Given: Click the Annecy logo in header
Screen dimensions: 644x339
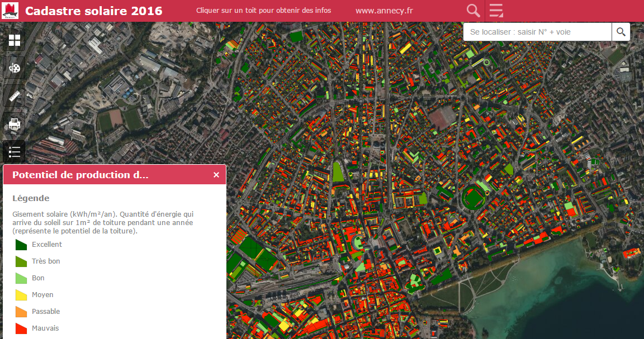Looking at the screenshot, I should pos(11,11).
